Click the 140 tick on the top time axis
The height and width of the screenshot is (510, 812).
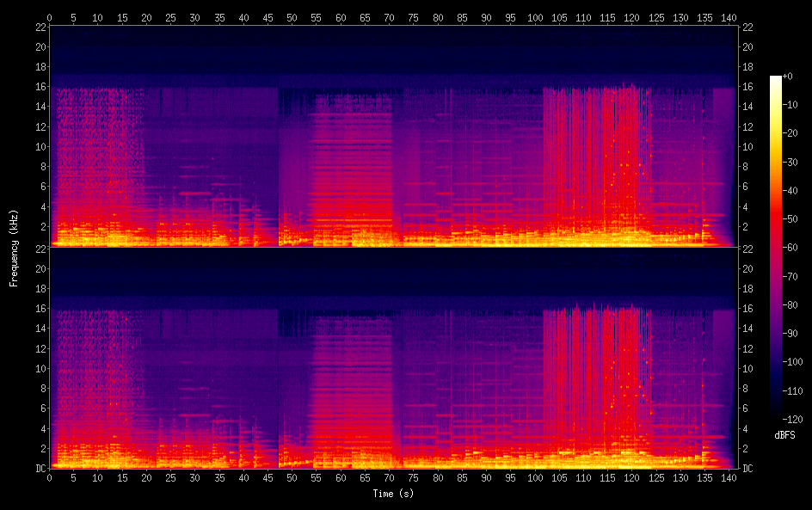click(x=729, y=17)
